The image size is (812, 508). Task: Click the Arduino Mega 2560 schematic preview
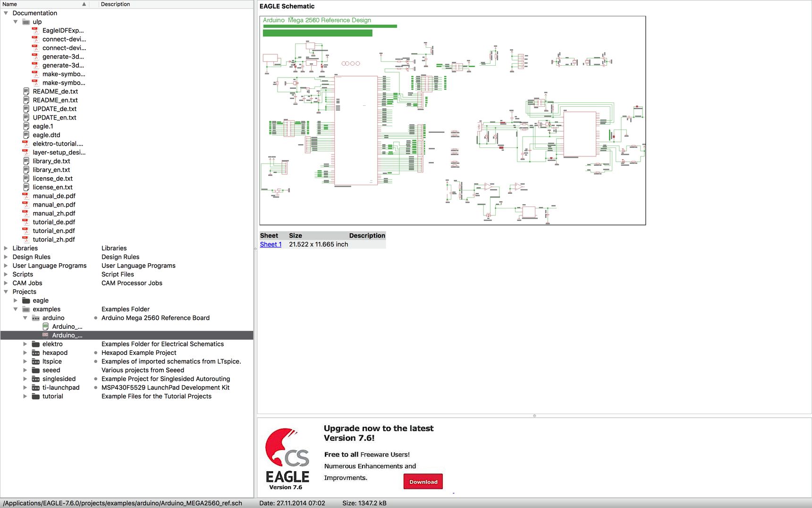pyautogui.click(x=452, y=121)
